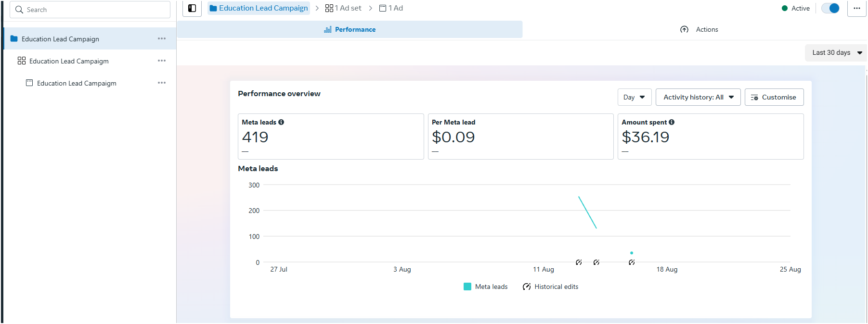Toggle the campaign Active switch off

coord(830,8)
